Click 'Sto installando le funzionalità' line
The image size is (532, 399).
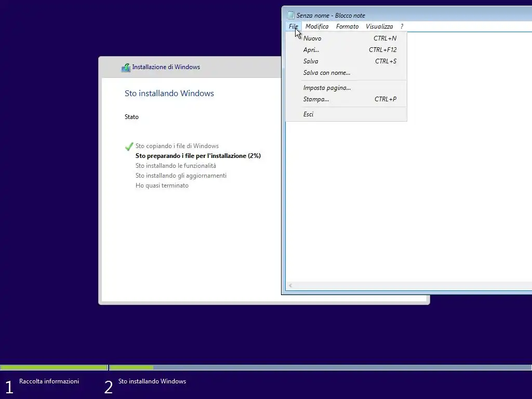176,166
